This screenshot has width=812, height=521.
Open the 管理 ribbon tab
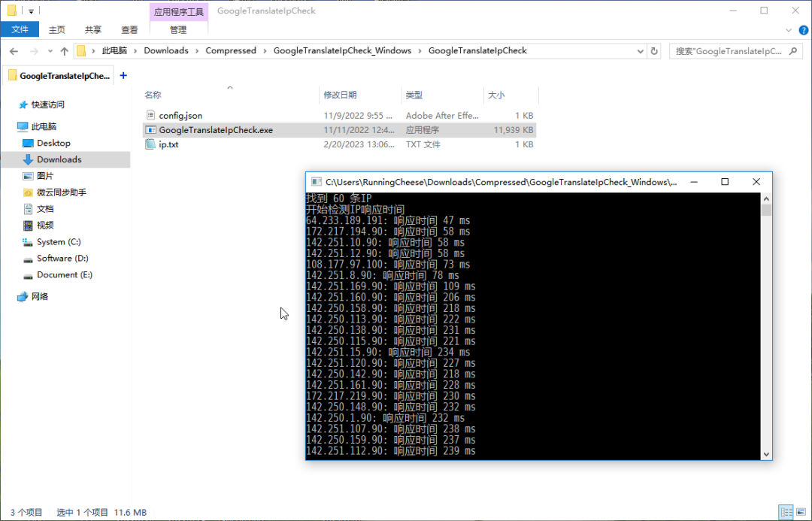(x=178, y=30)
